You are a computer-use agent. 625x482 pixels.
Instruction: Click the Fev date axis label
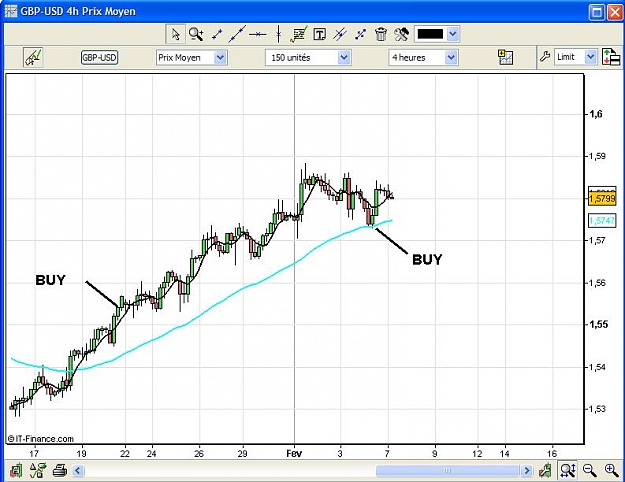(294, 453)
